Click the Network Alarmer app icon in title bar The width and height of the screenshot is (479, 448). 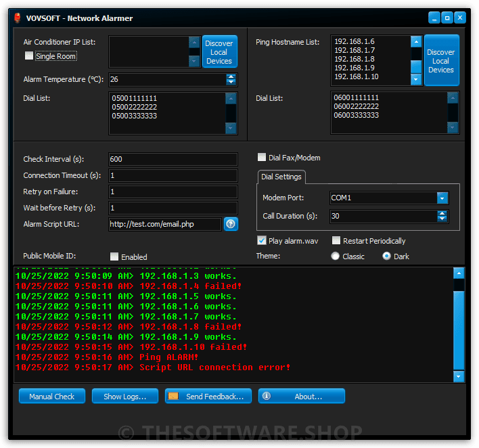pos(18,18)
